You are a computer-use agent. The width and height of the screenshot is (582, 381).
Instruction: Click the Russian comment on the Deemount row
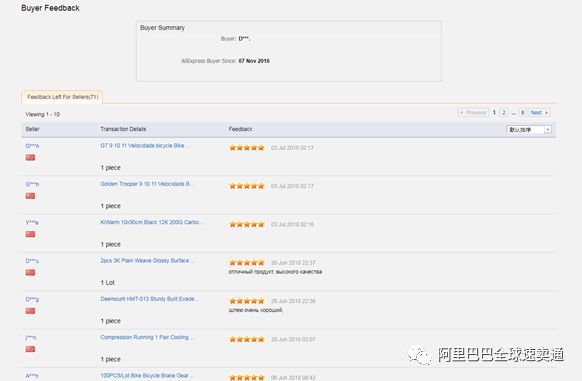pos(256,310)
